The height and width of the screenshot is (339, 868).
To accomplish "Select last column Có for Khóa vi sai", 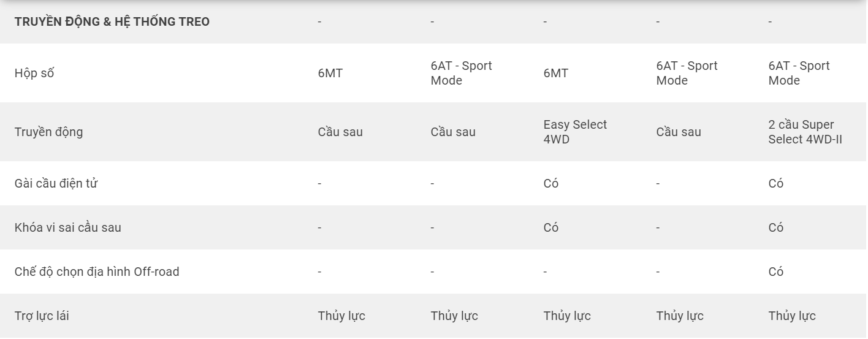I will [x=776, y=227].
